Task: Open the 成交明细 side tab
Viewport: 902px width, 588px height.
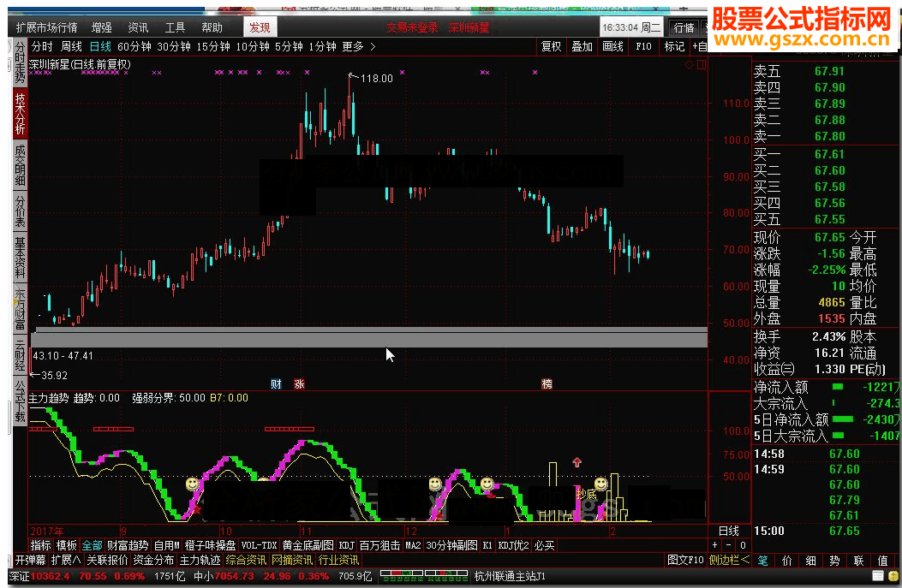Action: pyautogui.click(x=21, y=165)
